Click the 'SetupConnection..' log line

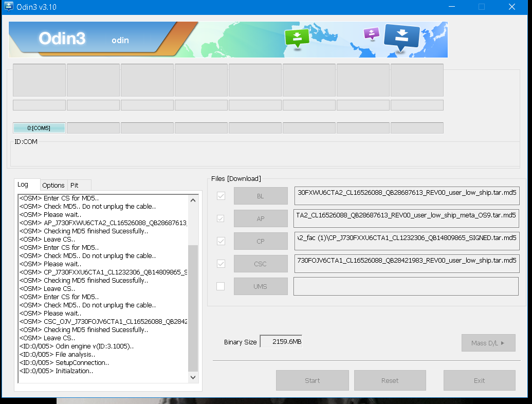[x=64, y=362]
